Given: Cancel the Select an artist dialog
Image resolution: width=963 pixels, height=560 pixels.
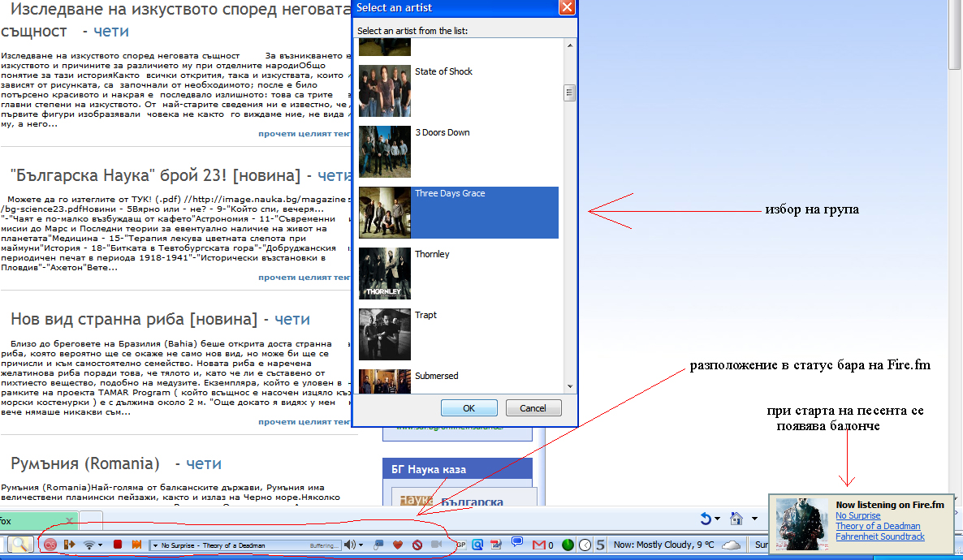Looking at the screenshot, I should pos(533,408).
